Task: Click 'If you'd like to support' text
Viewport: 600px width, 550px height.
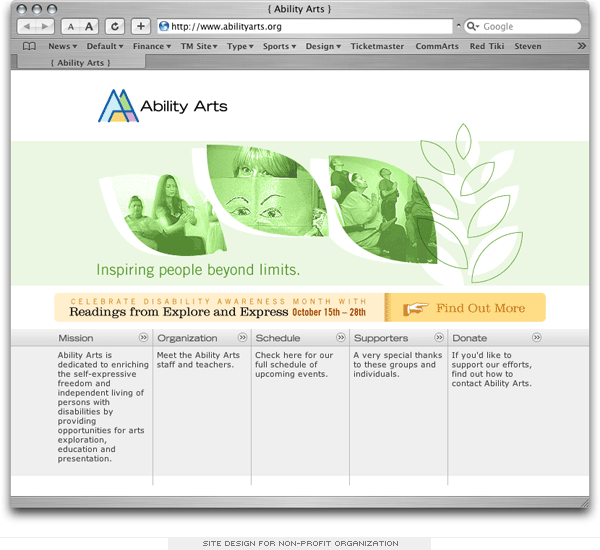Action: pos(491,369)
